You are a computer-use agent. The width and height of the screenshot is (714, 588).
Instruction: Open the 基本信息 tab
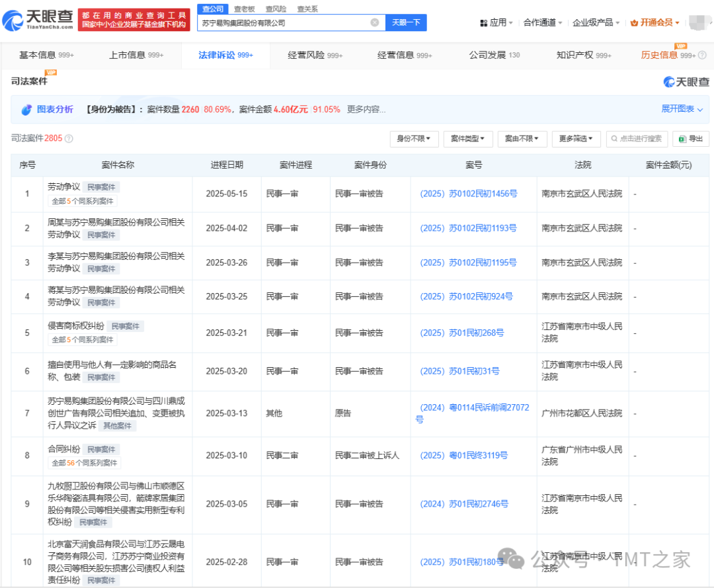46,55
